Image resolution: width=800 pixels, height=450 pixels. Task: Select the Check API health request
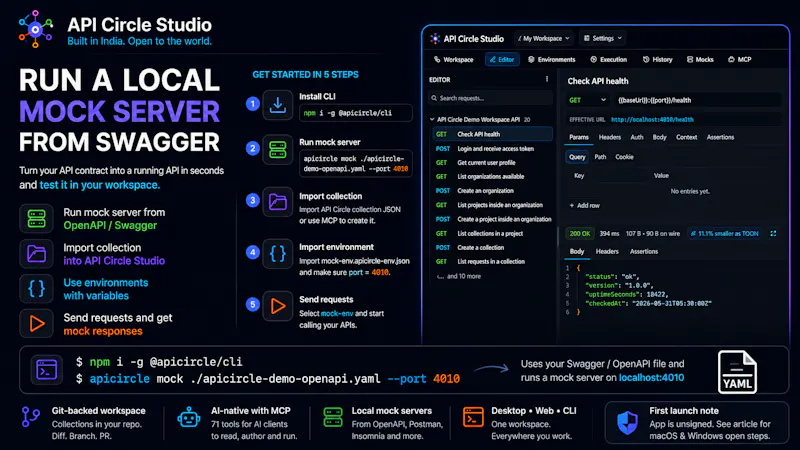click(492, 134)
